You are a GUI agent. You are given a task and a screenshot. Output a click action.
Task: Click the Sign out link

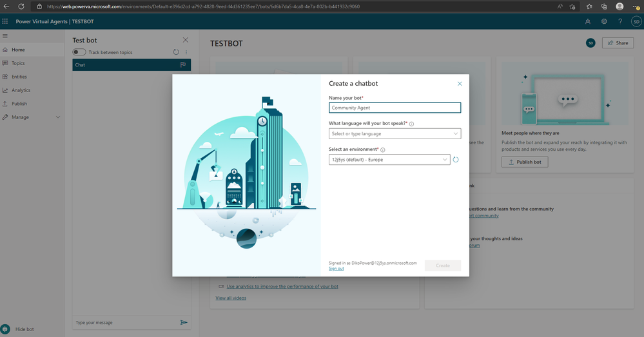coord(336,269)
